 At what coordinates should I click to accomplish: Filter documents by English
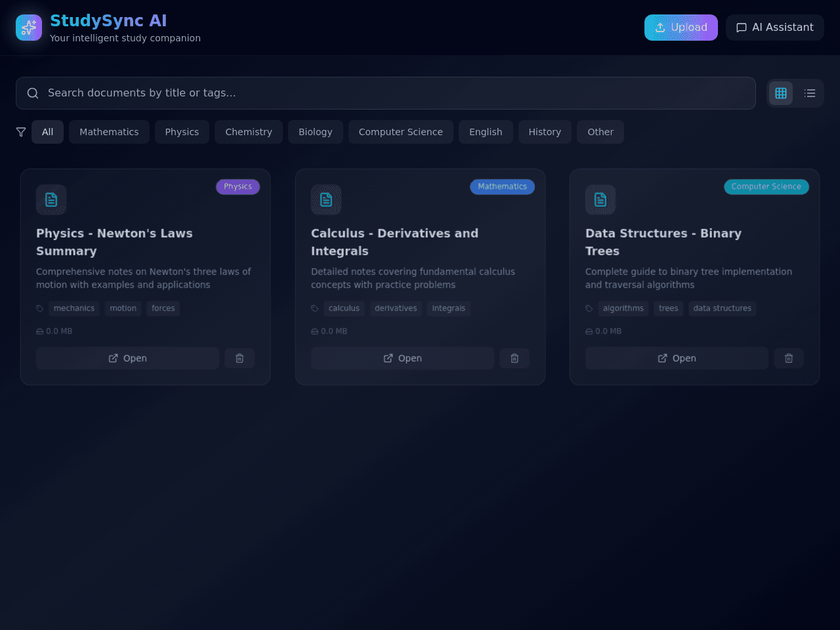[x=486, y=132]
